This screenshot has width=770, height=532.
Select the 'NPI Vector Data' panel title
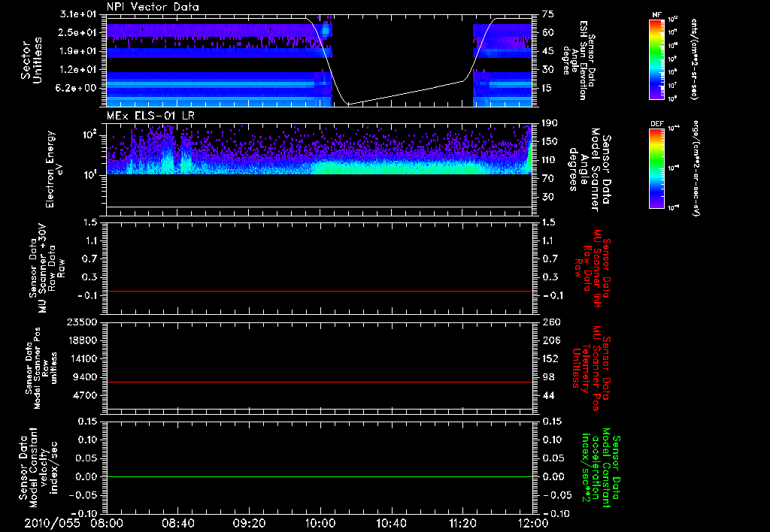(x=153, y=7)
